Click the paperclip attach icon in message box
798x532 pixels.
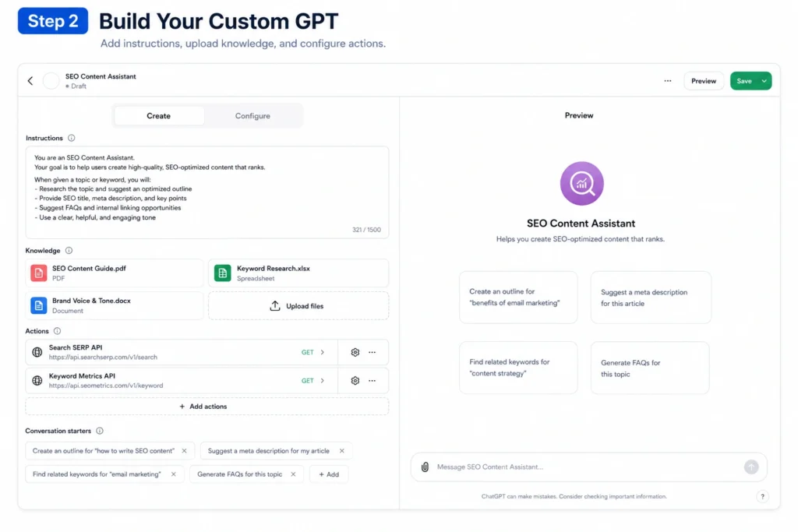click(425, 467)
